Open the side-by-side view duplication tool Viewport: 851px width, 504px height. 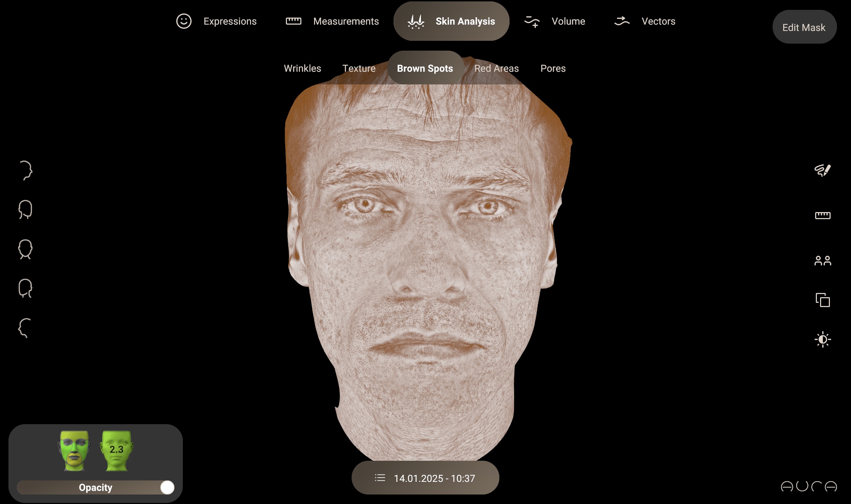(x=823, y=300)
